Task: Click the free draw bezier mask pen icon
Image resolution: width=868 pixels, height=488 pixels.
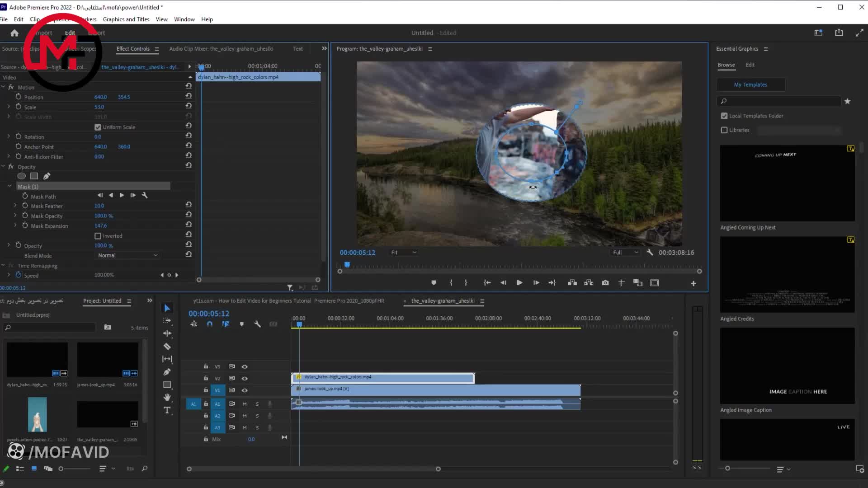Action: click(47, 176)
